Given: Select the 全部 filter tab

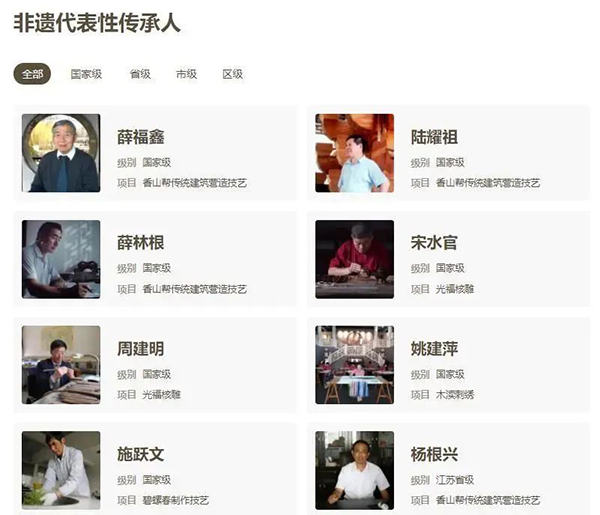Looking at the screenshot, I should (x=32, y=74).
